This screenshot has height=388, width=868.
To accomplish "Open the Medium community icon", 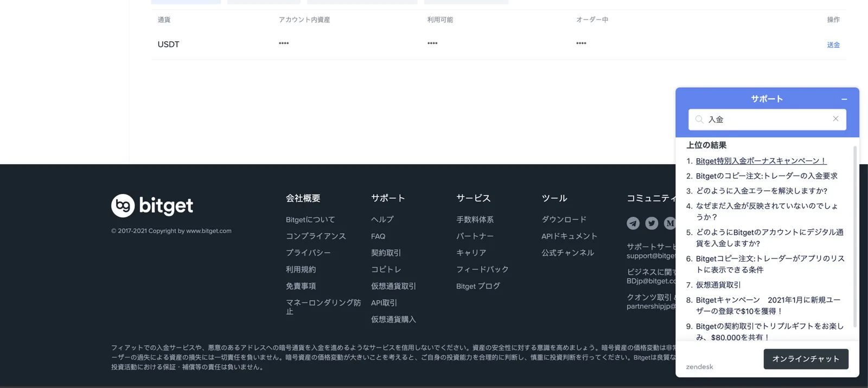I will (669, 223).
